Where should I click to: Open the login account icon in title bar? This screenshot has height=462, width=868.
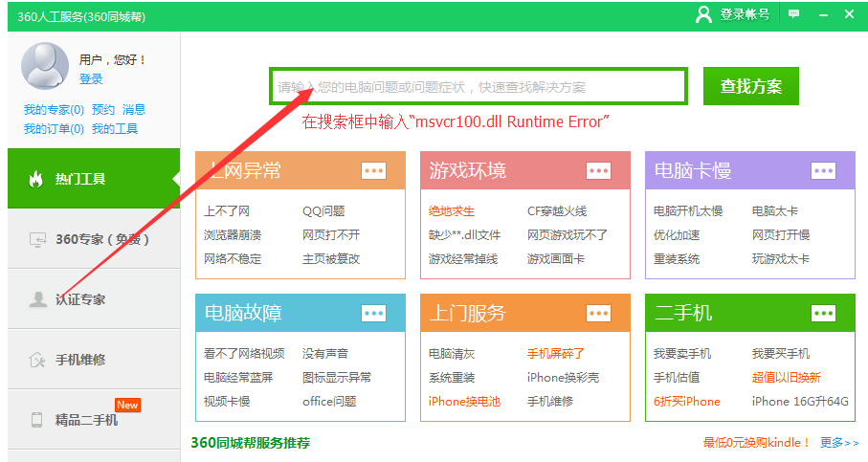pyautogui.click(x=703, y=14)
